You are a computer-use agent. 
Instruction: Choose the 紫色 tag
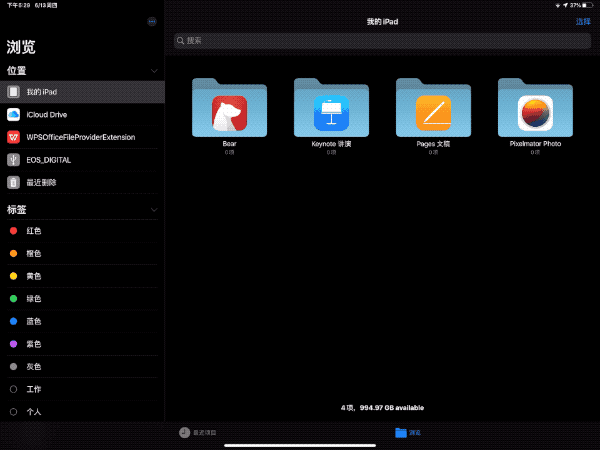[33, 344]
